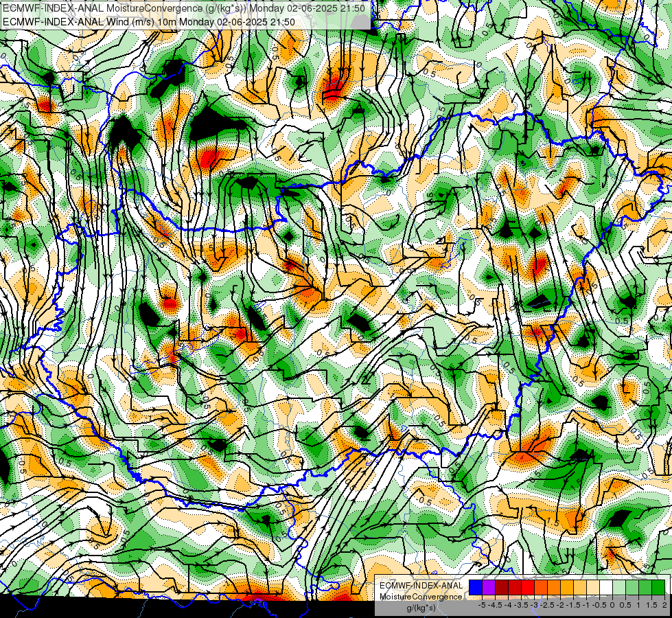This screenshot has width=672, height=618.
Task: Select the title line 'ECMWF-INDEX-ANAL Wind (m/s) 10m'
Action: (148, 21)
